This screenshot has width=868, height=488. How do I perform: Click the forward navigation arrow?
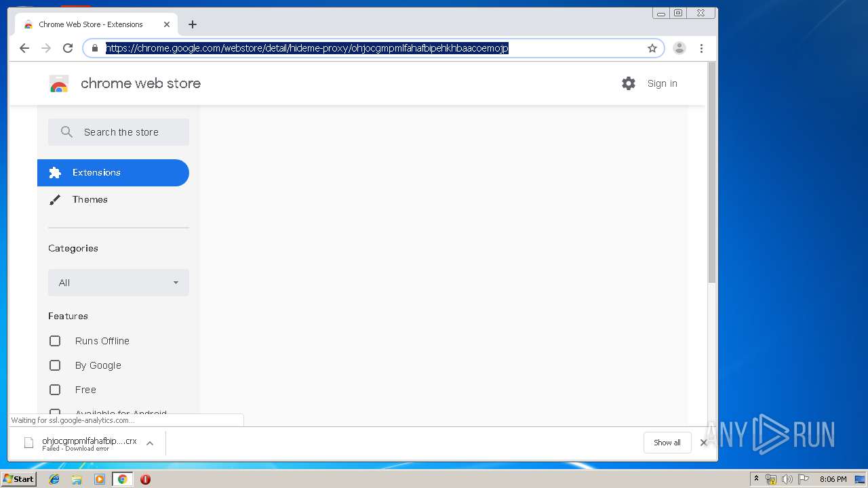coord(46,48)
